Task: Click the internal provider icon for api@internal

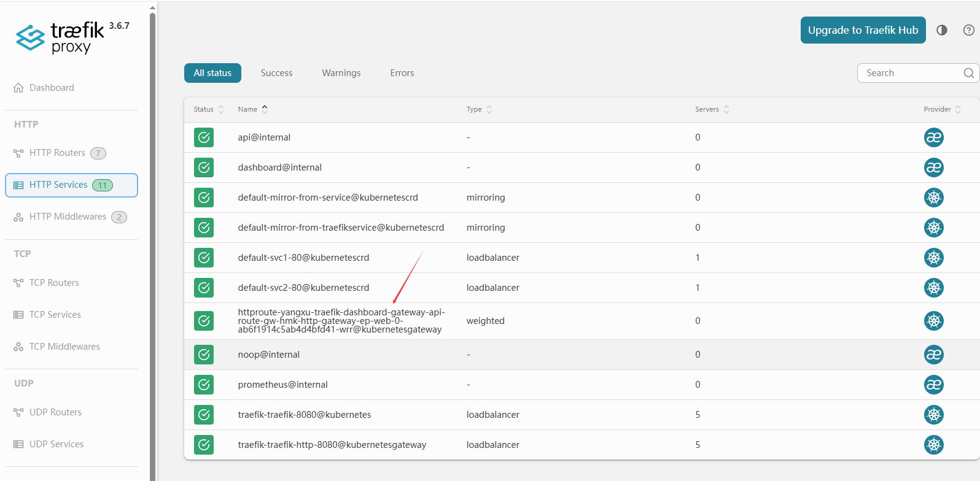Action: (934, 137)
